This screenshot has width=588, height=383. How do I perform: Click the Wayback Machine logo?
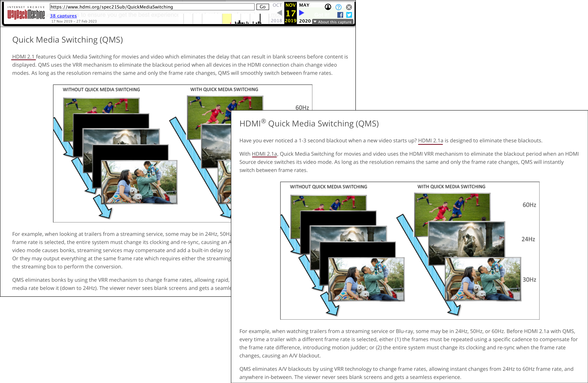coord(26,14)
